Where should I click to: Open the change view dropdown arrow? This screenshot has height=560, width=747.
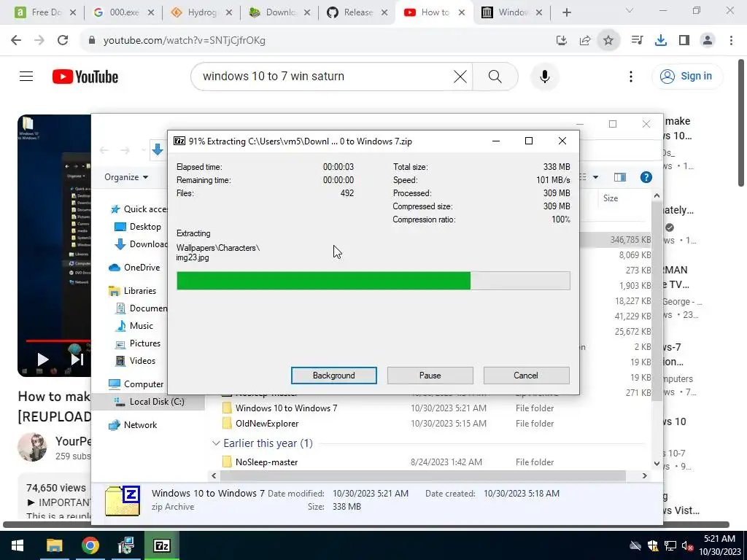[x=595, y=177]
